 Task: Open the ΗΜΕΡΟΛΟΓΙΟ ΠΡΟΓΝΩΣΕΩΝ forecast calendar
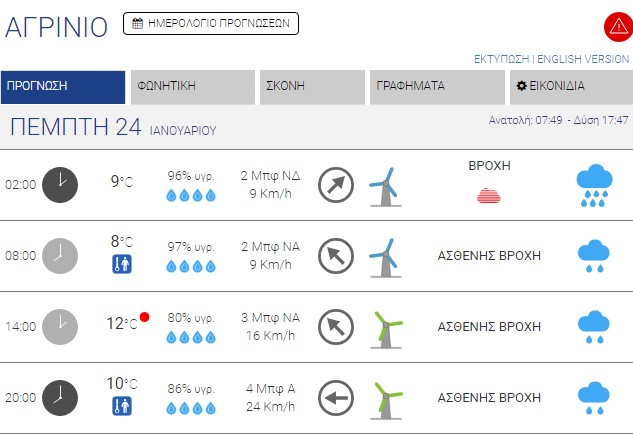click(x=211, y=23)
